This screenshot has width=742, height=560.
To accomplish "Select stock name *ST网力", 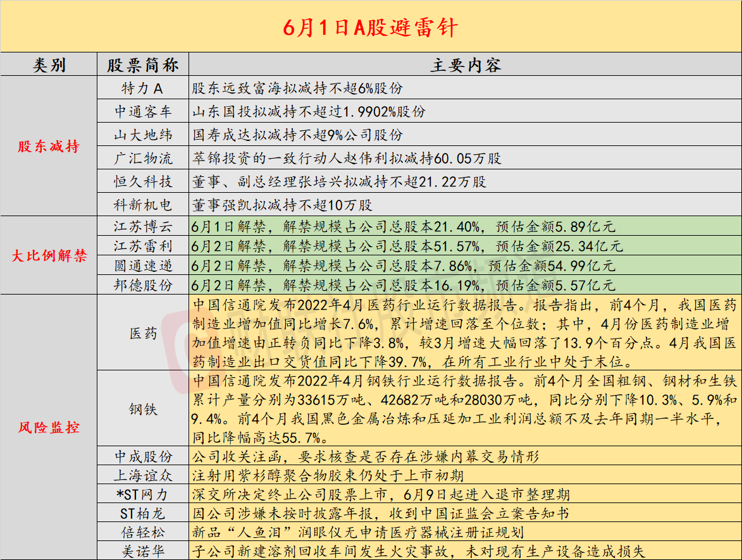I will (x=142, y=494).
